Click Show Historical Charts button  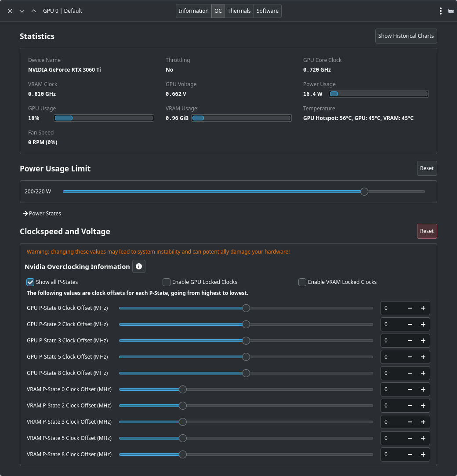406,36
